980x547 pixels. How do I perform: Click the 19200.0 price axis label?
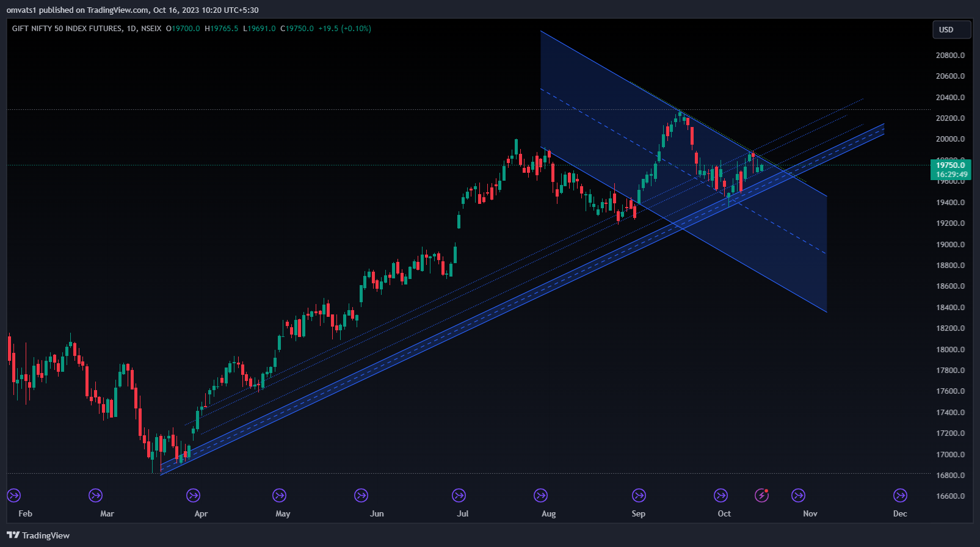[x=950, y=223]
